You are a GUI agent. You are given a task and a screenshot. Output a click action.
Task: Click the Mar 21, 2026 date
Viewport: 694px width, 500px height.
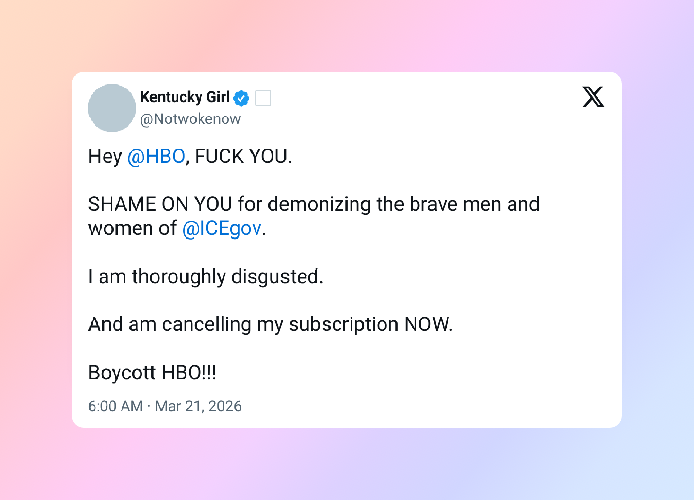[198, 407]
